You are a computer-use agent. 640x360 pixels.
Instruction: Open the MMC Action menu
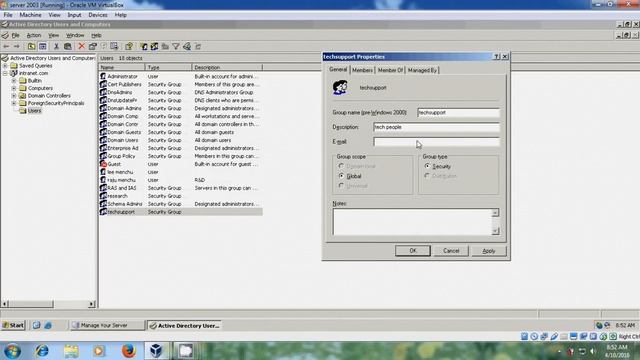coord(34,36)
